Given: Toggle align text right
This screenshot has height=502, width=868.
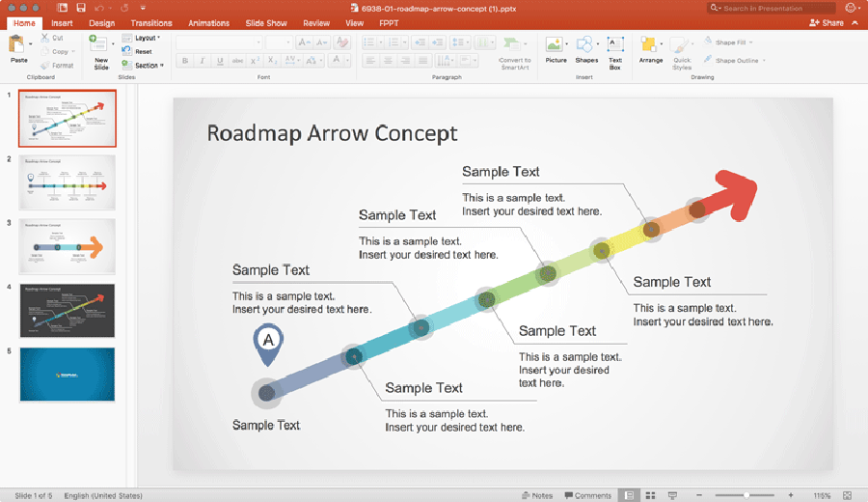Looking at the screenshot, I should 406,61.
